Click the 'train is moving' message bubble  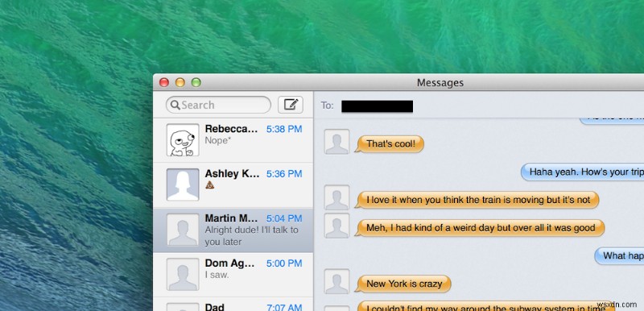pos(477,200)
